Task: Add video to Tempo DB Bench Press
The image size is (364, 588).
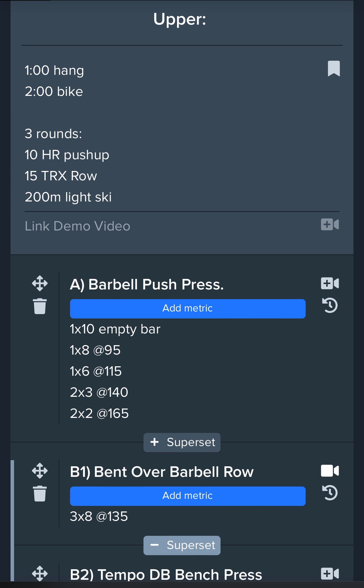Action: [330, 574]
